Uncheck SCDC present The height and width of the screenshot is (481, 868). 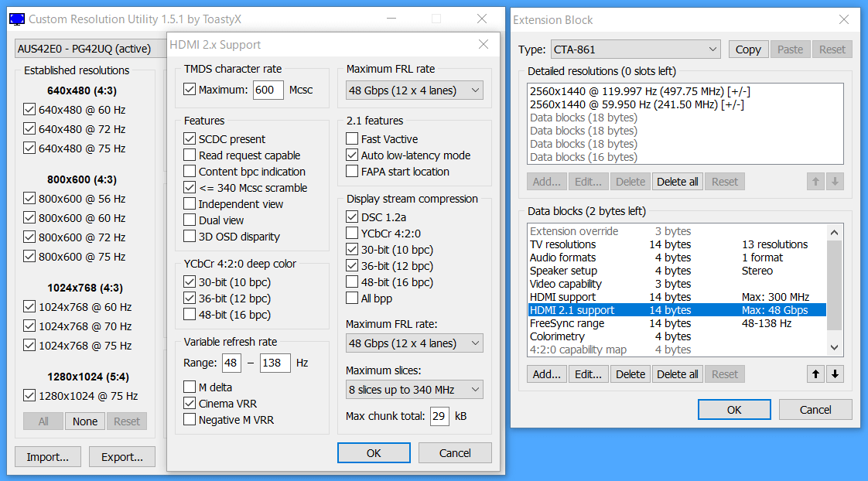click(190, 139)
